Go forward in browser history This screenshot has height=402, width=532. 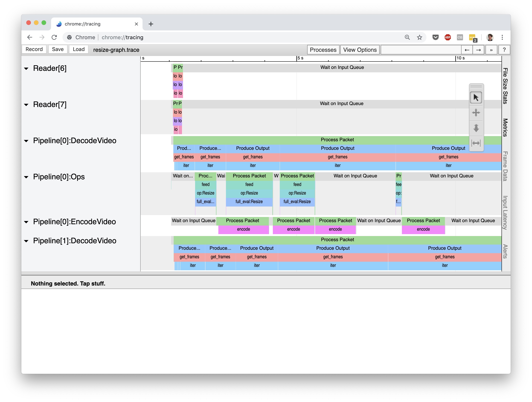42,37
